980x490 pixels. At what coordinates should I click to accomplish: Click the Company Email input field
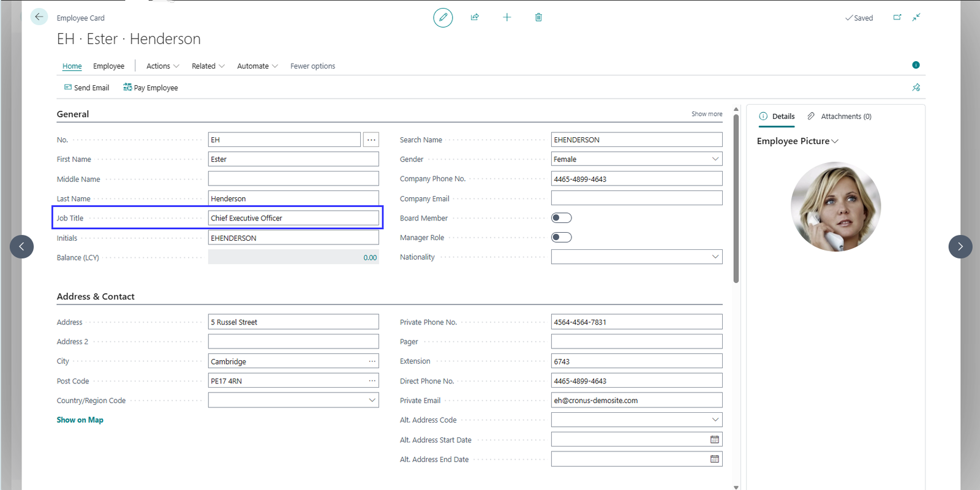point(636,198)
